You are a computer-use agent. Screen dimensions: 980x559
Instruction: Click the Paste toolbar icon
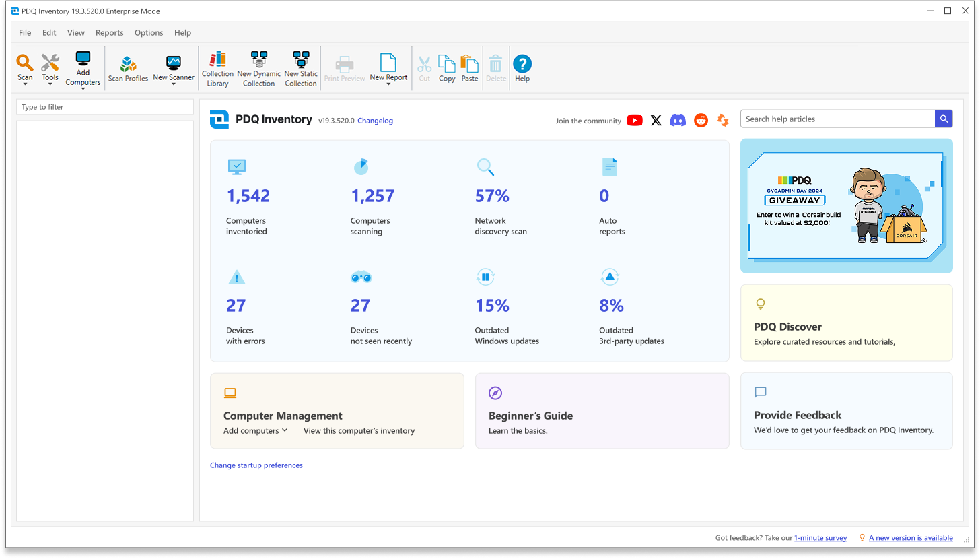[470, 69]
